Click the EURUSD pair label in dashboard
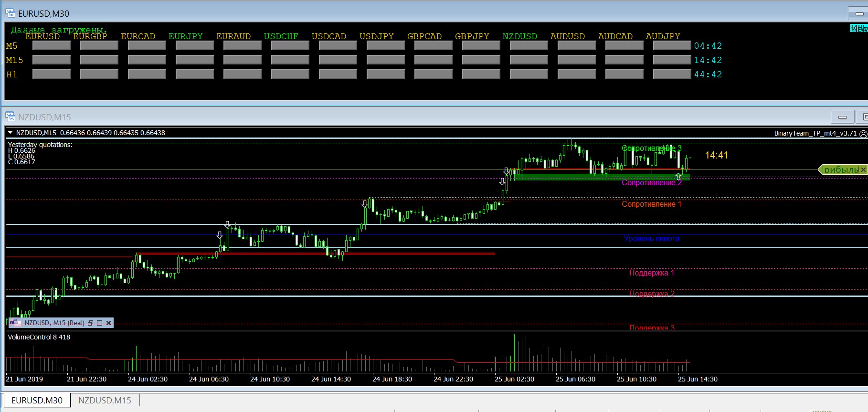The width and height of the screenshot is (868, 412). [42, 36]
